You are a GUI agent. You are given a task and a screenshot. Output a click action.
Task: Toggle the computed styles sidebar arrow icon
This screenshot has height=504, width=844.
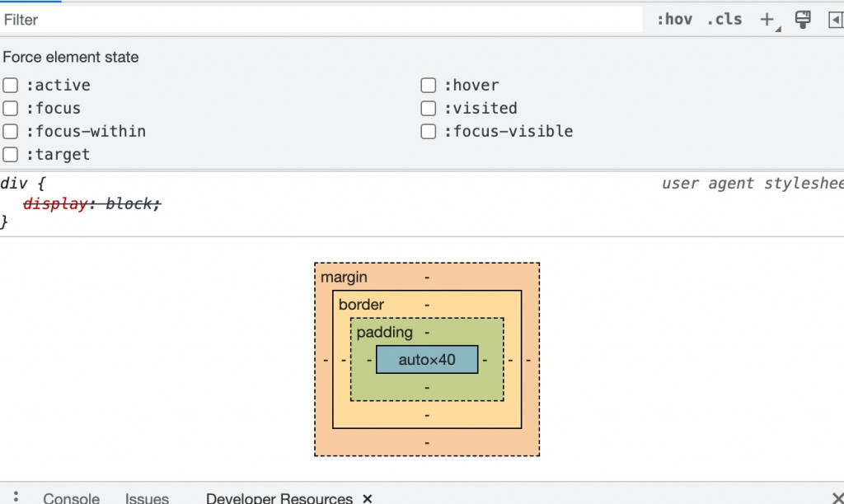pos(835,20)
